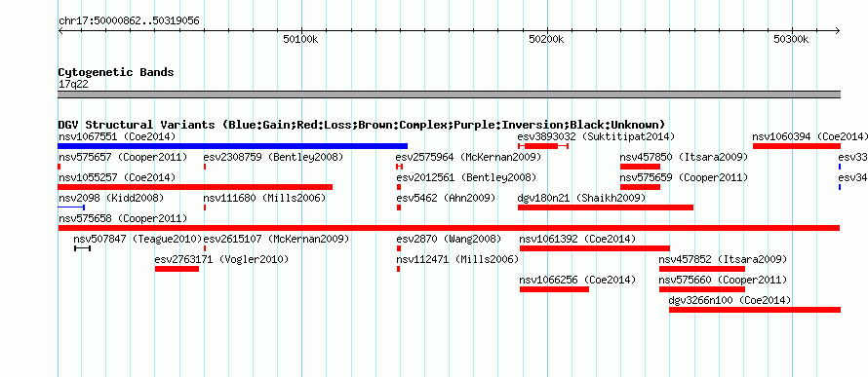Screen dimensions: 868x377
Task: Open nsv1055257 (Coe2014) variant label
Action: pyautogui.click(x=117, y=177)
